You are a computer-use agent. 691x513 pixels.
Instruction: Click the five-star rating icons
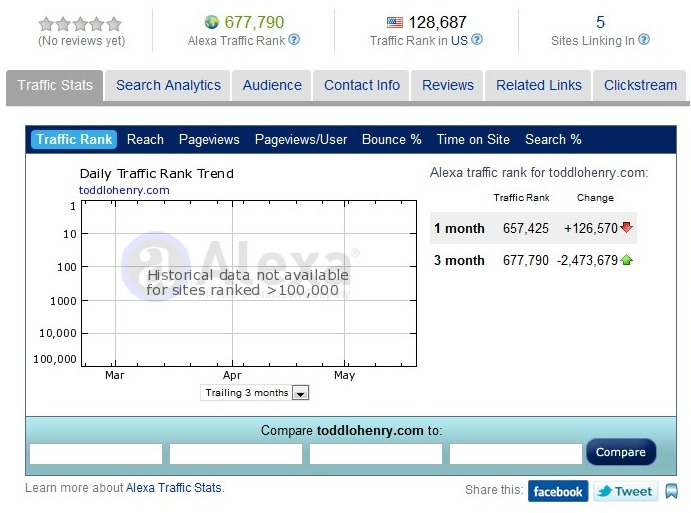click(x=80, y=23)
